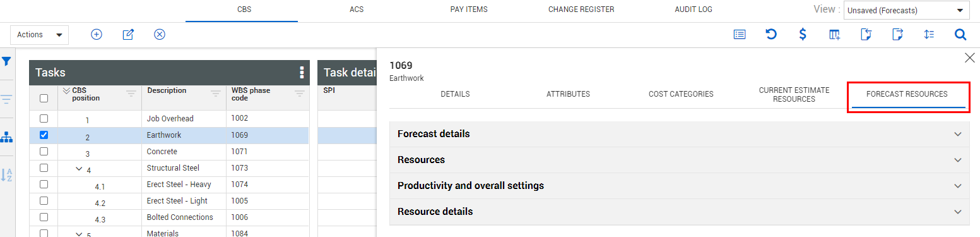980x237 pixels.
Task: Open the View Unsaved (Forecasts) dropdown
Action: tap(907, 10)
